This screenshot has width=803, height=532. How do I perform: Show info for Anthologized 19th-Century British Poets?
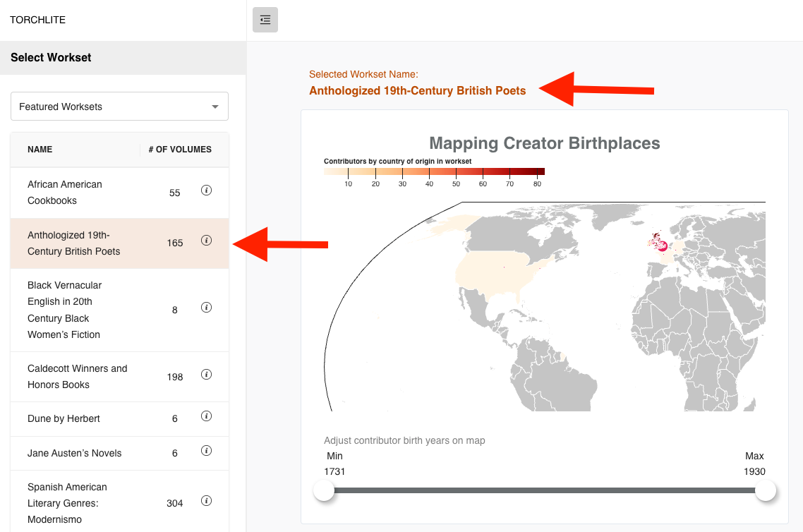pos(206,241)
